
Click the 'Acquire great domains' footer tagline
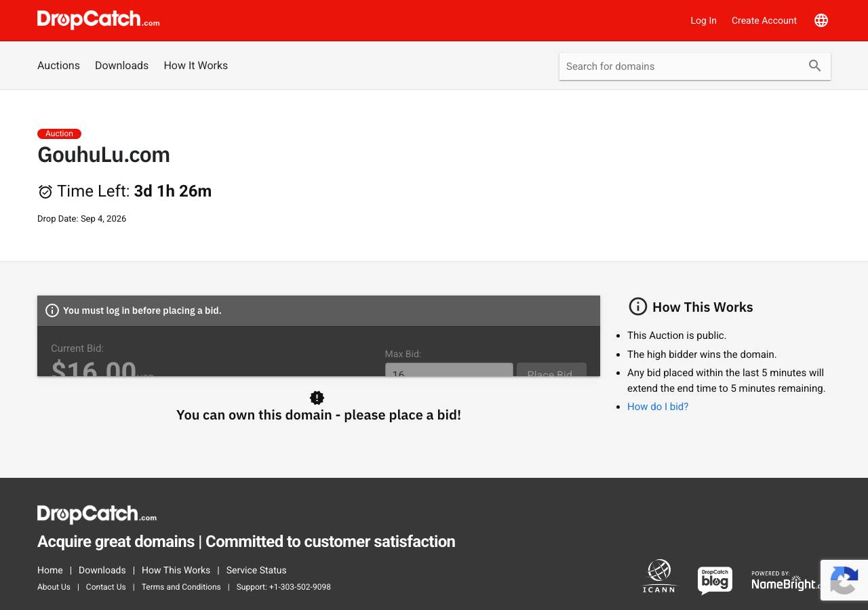tap(246, 542)
